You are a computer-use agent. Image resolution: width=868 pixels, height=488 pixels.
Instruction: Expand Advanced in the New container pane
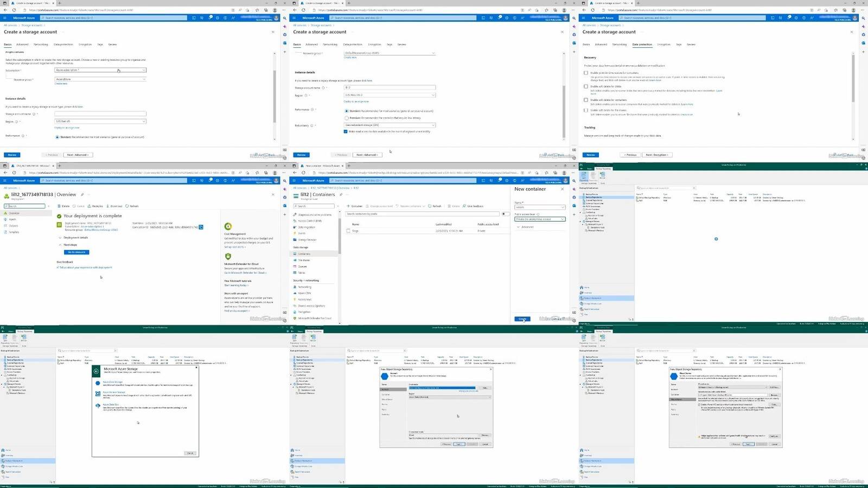coord(525,227)
